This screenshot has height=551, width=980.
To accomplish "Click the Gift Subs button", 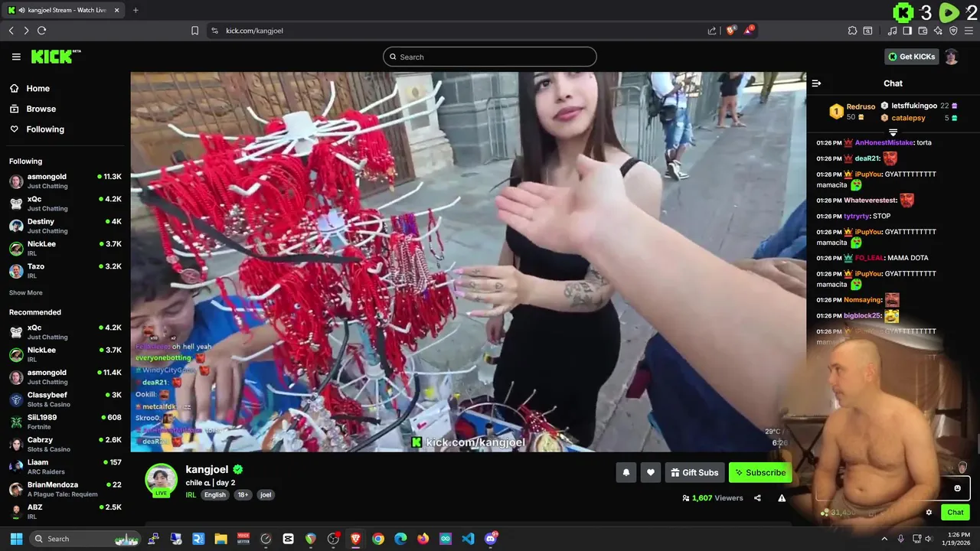I will click(x=694, y=472).
